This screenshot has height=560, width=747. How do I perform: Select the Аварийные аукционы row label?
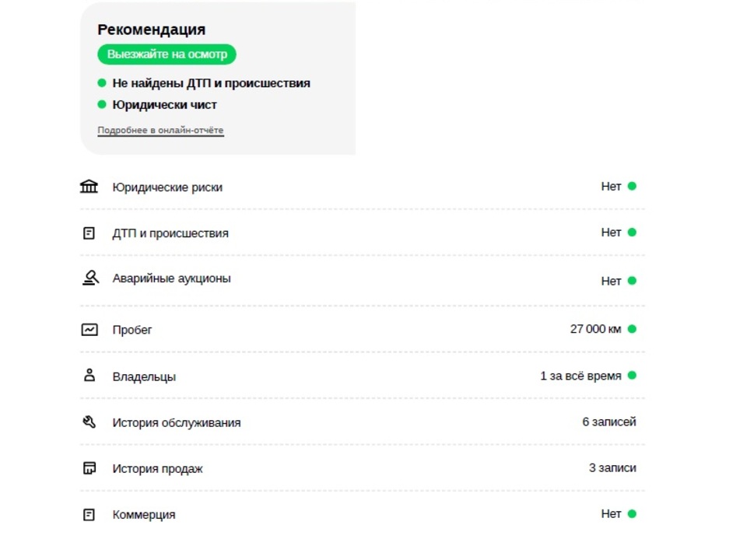tap(171, 278)
